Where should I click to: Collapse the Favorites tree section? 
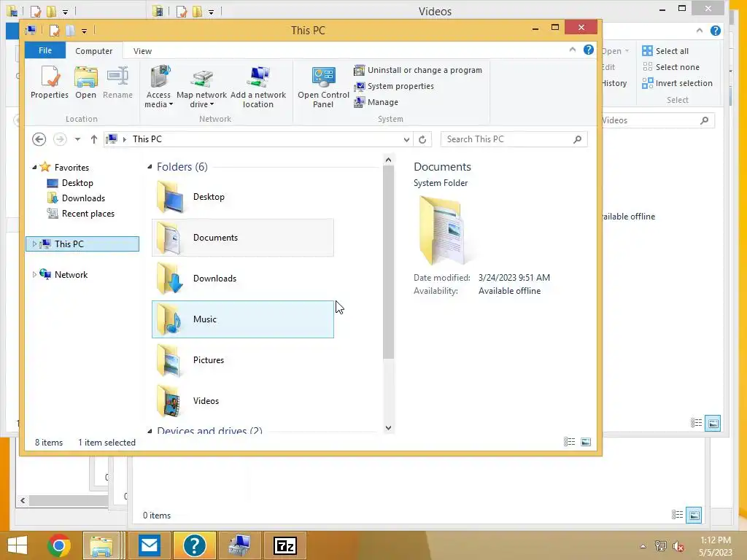[x=34, y=167]
